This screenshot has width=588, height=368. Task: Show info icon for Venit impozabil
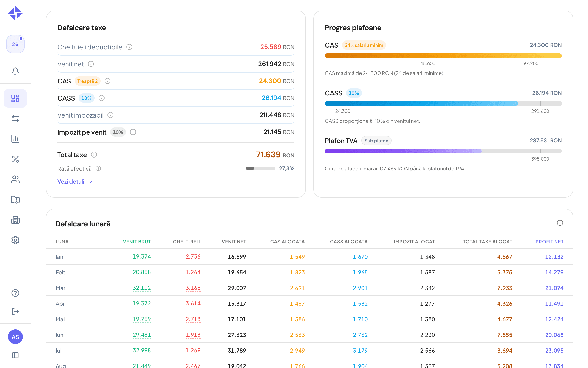click(110, 115)
